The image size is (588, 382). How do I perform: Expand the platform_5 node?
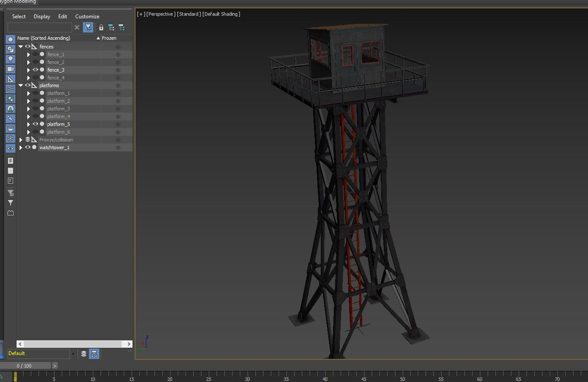28,125
